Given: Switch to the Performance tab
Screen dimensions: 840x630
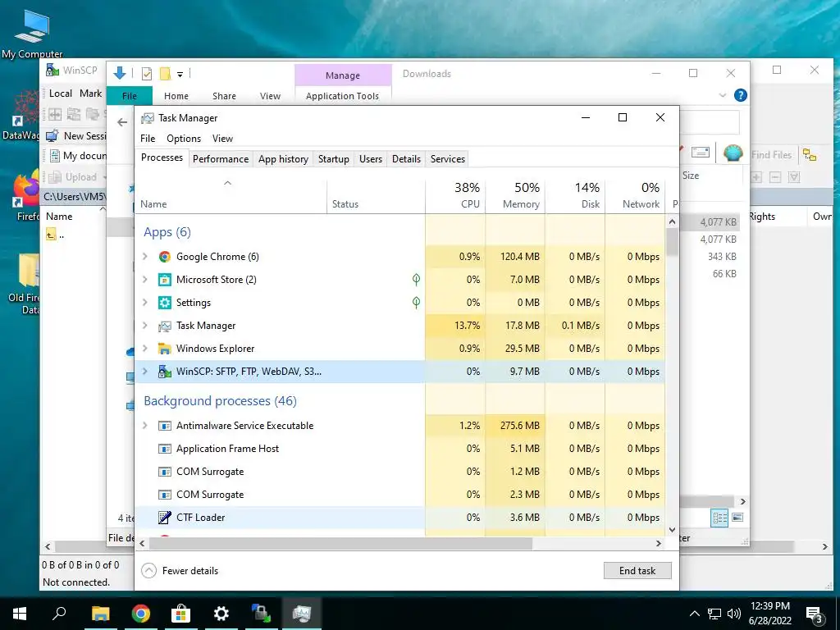Looking at the screenshot, I should pyautogui.click(x=221, y=159).
